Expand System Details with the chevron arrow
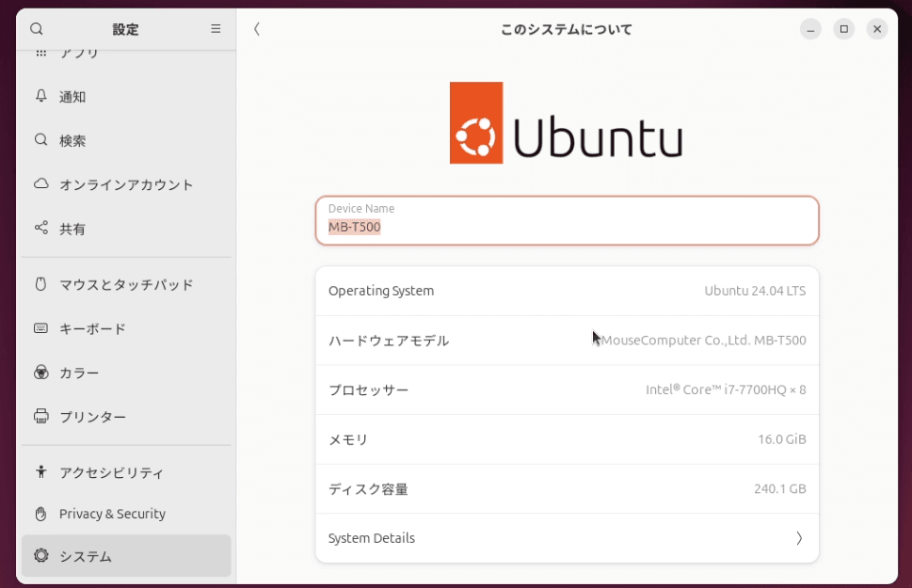 798,538
